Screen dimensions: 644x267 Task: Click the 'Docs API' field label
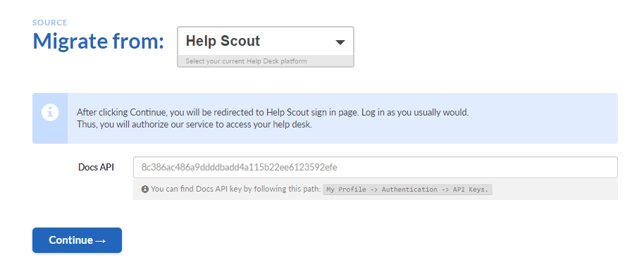click(96, 167)
